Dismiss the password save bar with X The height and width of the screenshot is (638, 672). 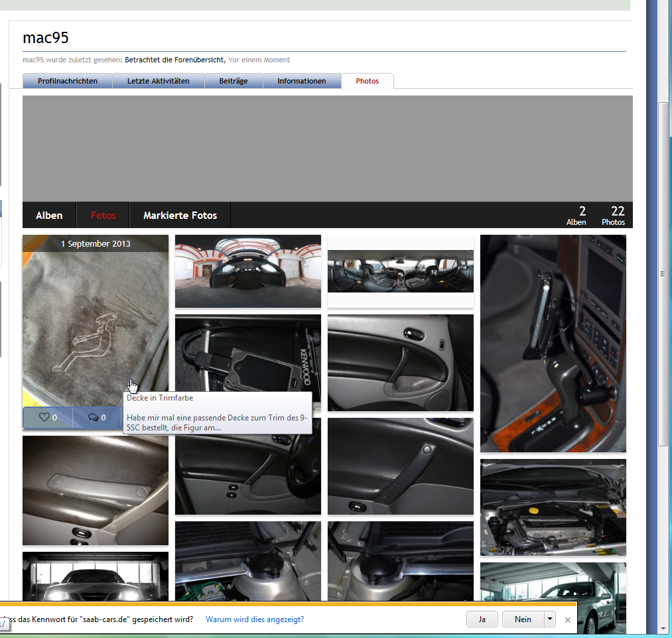click(567, 620)
